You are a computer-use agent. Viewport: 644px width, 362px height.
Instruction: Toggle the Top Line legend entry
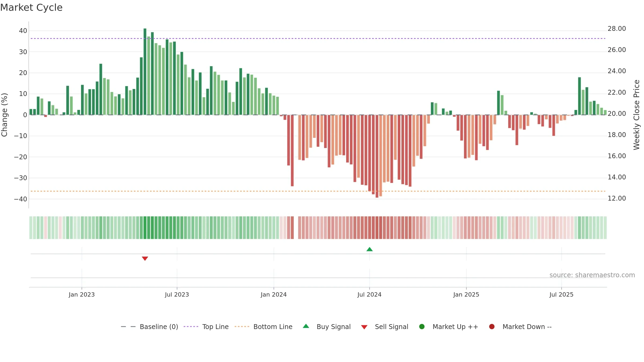(206, 327)
